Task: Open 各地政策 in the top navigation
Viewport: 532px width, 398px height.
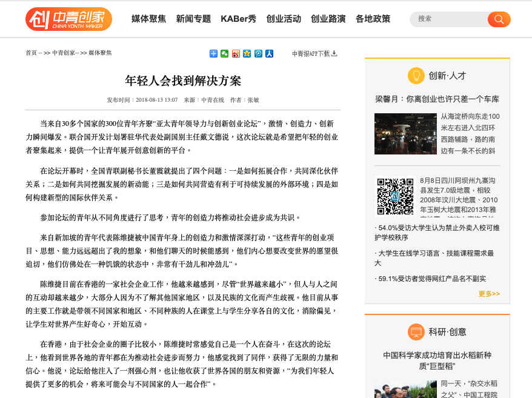Action: coord(373,19)
